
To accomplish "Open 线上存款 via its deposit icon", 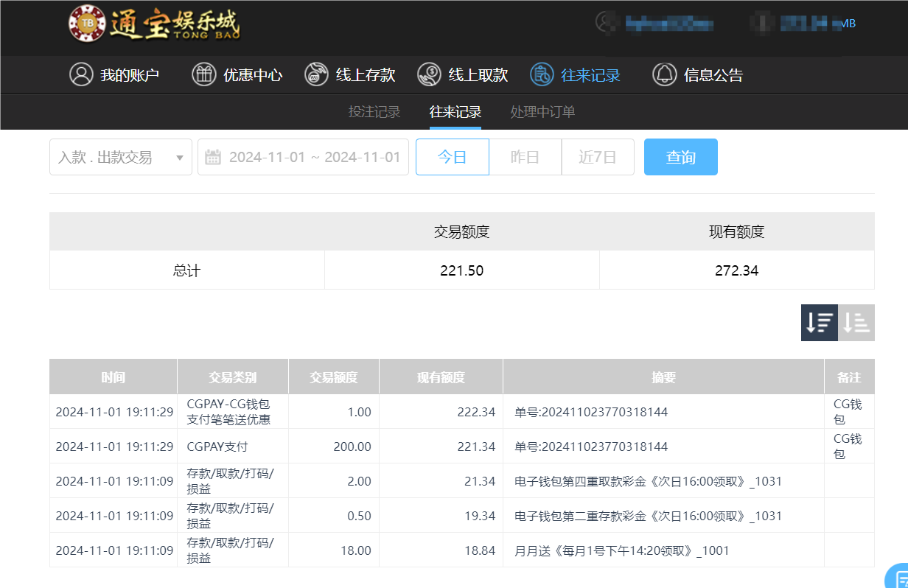I will click(316, 74).
